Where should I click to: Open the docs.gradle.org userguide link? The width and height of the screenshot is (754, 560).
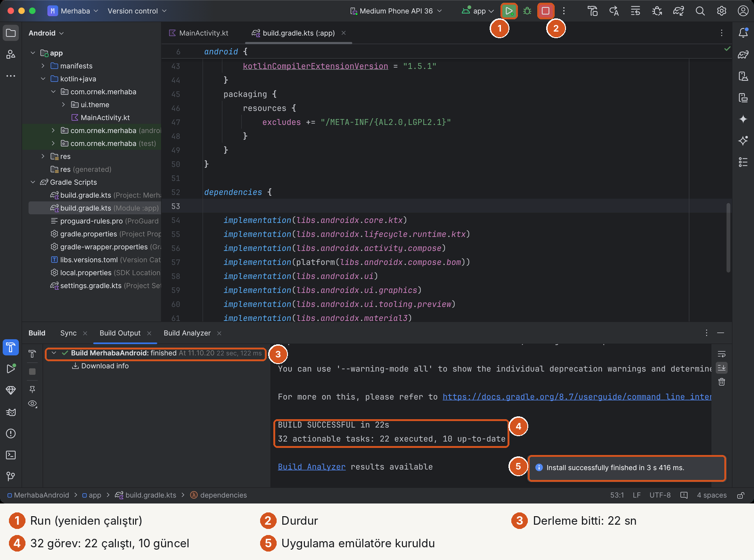click(x=577, y=397)
